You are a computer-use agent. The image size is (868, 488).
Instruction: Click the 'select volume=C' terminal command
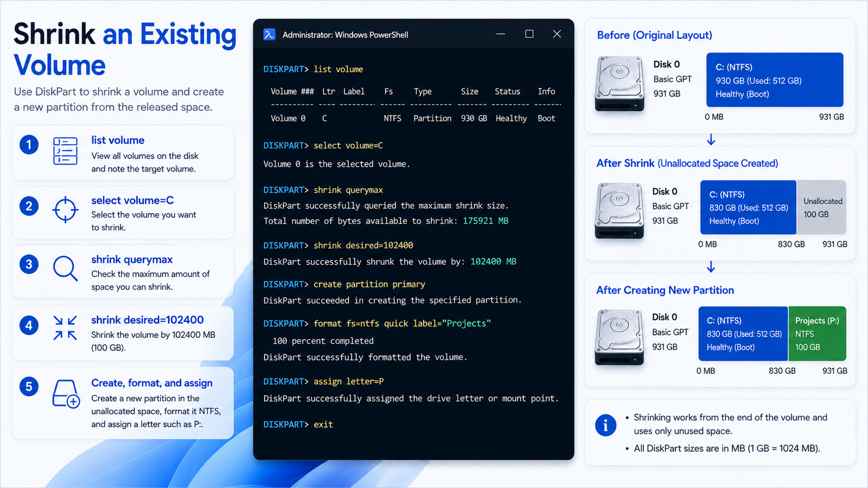[x=348, y=146]
